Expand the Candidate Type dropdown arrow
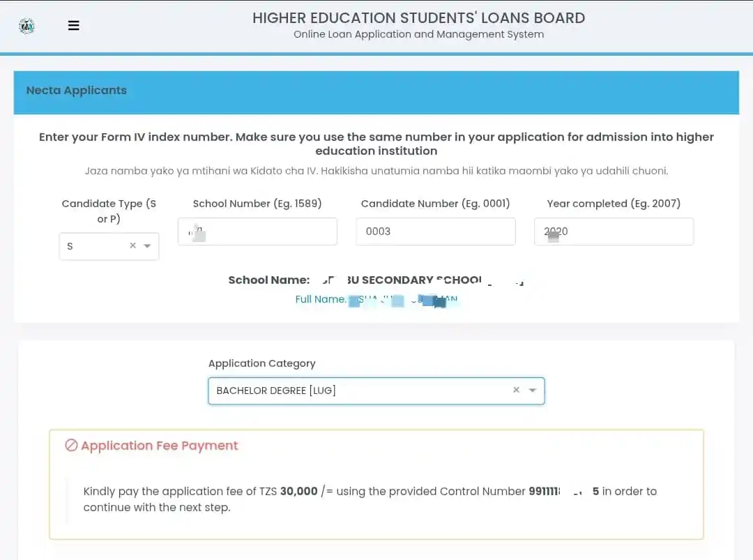The height and width of the screenshot is (560, 753). 147,246
